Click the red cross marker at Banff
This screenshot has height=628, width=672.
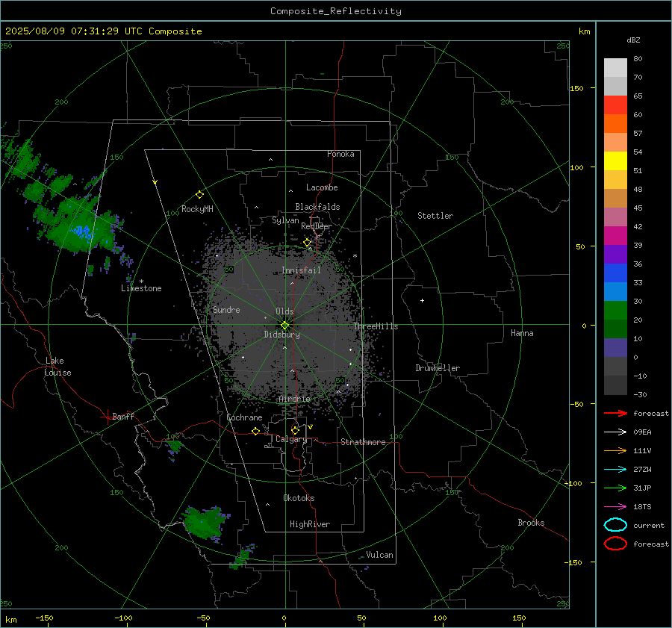(107, 417)
